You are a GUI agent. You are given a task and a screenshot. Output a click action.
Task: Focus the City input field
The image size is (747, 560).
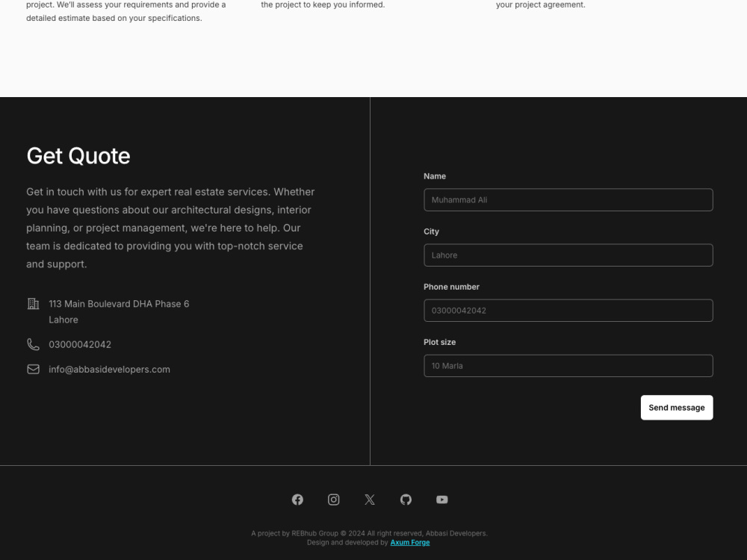(568, 255)
